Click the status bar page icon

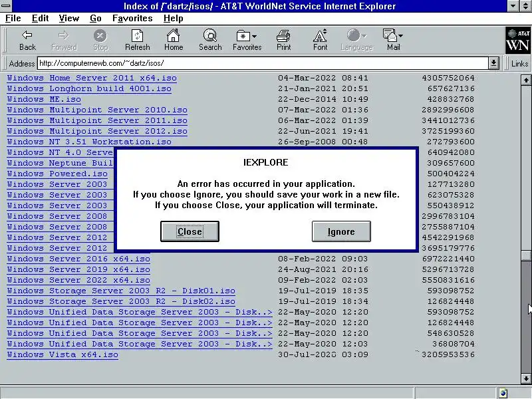click(x=503, y=393)
